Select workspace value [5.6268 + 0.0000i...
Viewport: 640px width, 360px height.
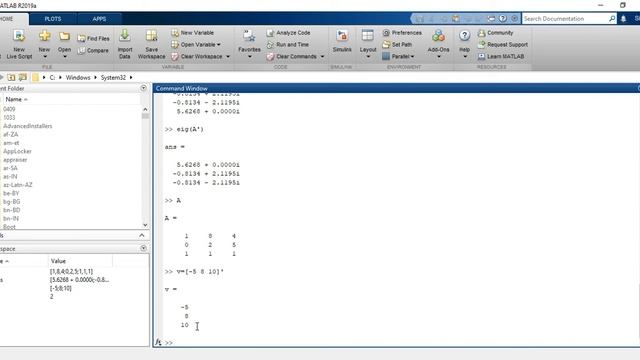click(79, 280)
